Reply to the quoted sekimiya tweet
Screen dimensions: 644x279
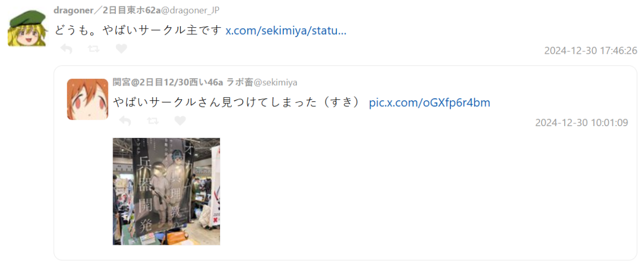click(x=125, y=121)
